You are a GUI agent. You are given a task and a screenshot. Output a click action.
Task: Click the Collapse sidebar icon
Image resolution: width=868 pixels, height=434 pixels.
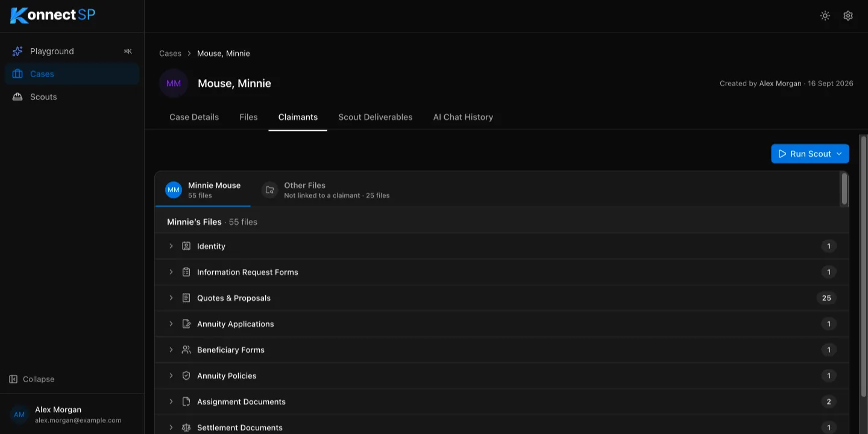click(x=13, y=379)
